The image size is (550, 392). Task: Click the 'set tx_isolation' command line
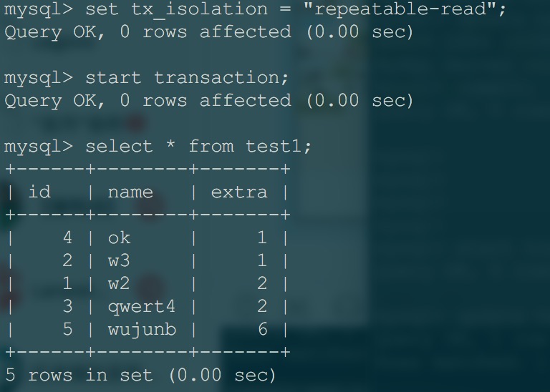coord(255,9)
